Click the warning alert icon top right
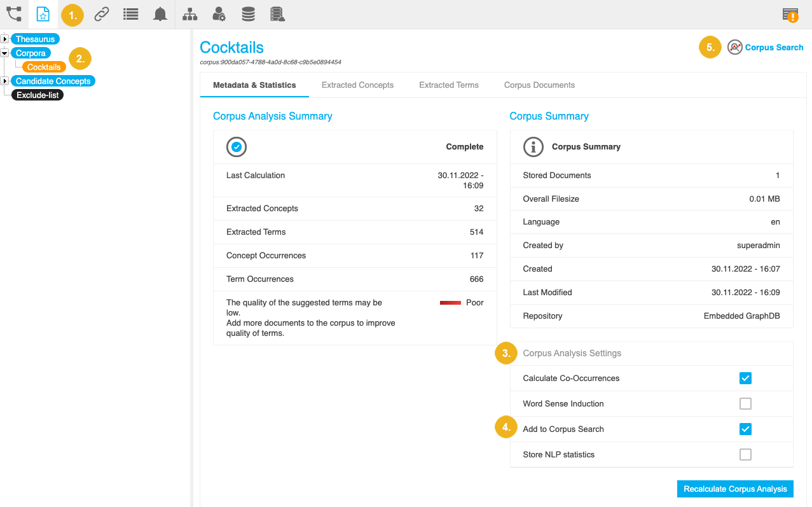 (790, 15)
